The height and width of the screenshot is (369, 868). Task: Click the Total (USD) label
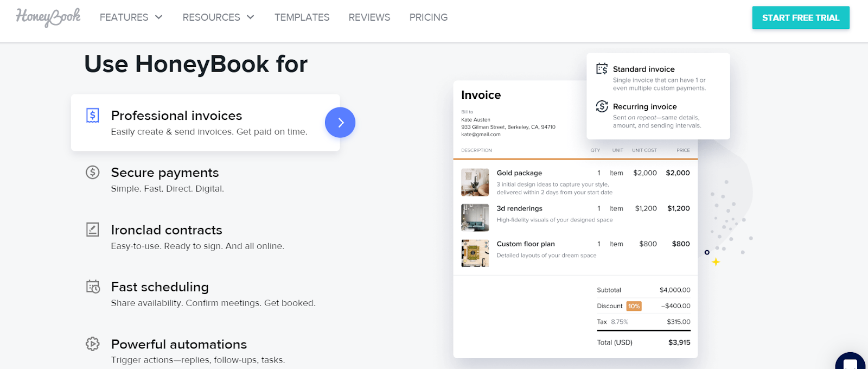[x=615, y=342]
